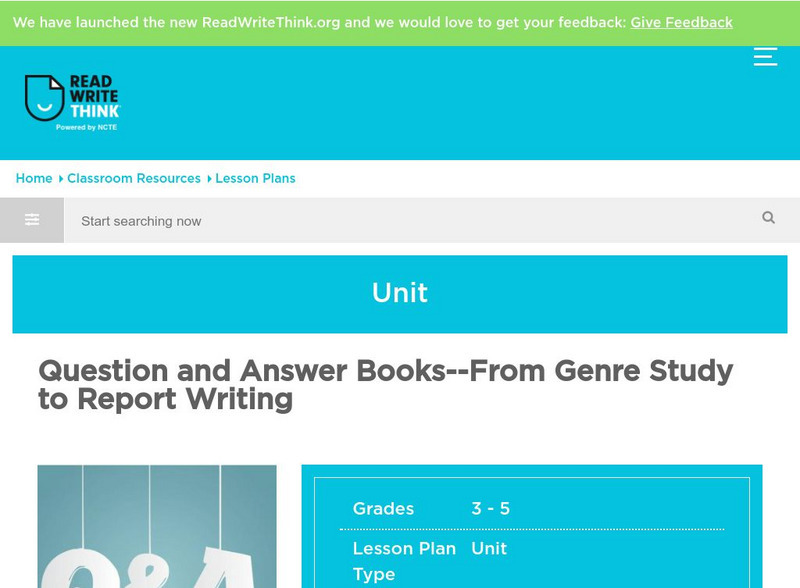
Task: Click the Unit banner heading
Action: [400, 293]
